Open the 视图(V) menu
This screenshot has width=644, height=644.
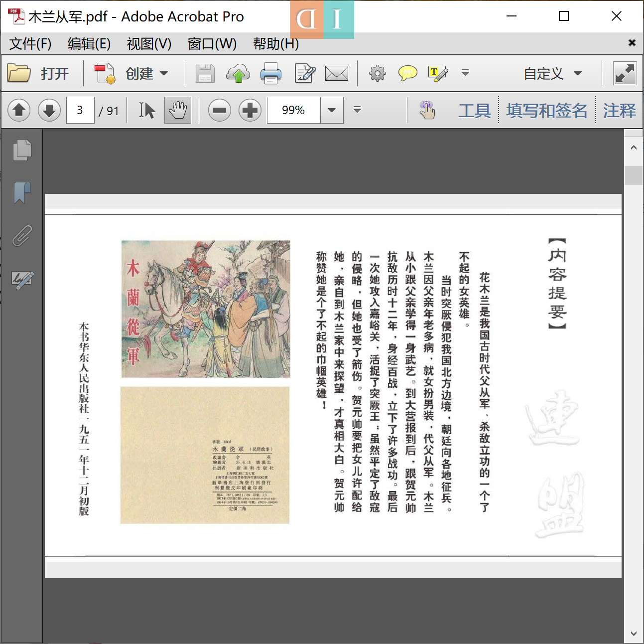point(149,44)
